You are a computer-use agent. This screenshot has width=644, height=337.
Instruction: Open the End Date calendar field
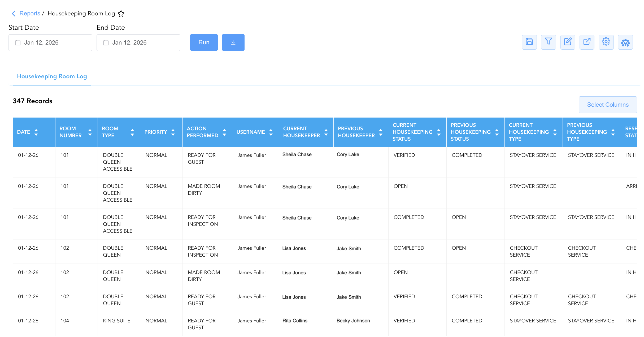(x=138, y=43)
